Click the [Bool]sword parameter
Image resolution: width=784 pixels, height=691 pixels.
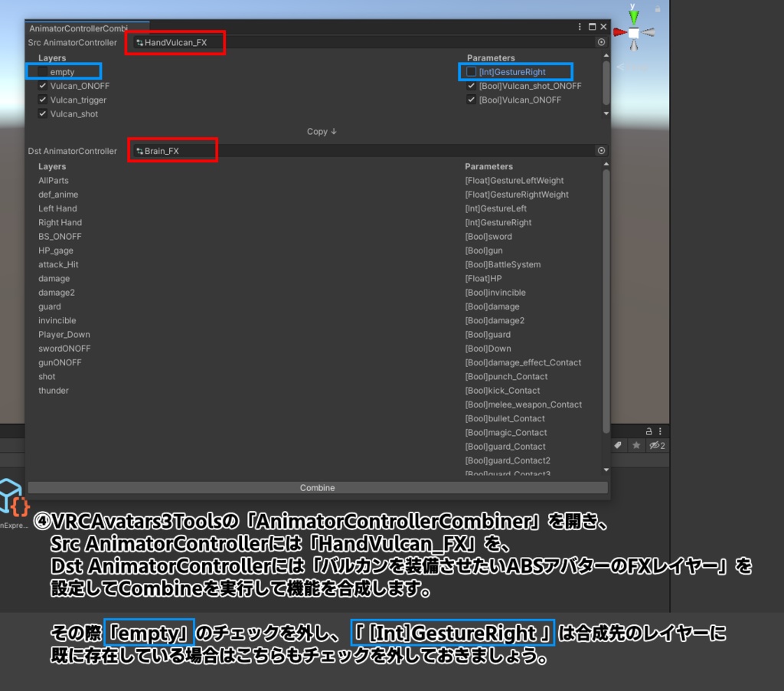[488, 237]
